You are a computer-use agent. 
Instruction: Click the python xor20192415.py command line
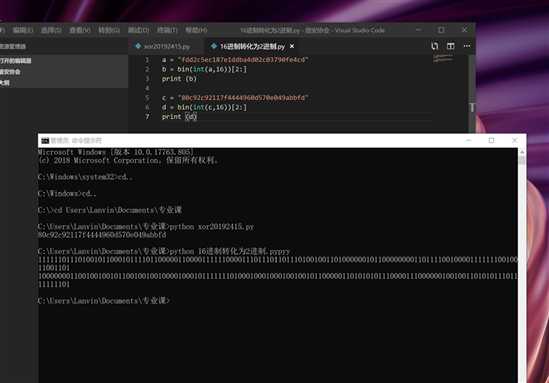tap(146, 227)
